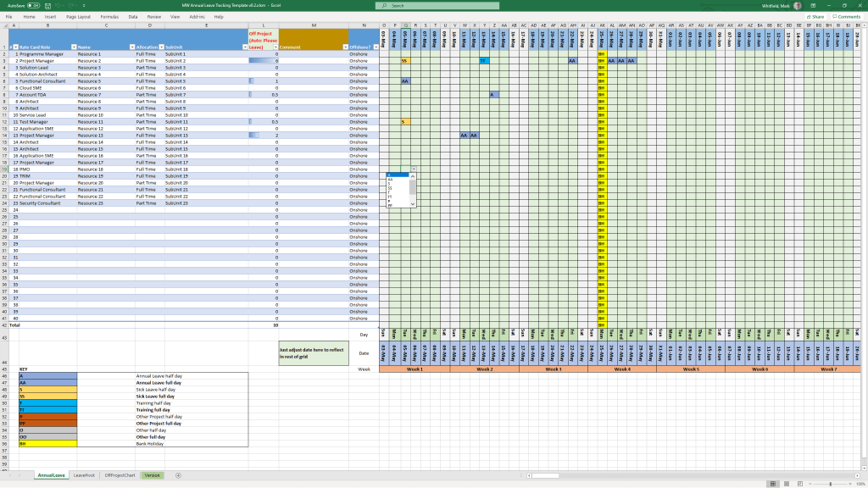This screenshot has height=488, width=868.
Task: Select Page Layout view icon in status bar
Action: point(787,483)
